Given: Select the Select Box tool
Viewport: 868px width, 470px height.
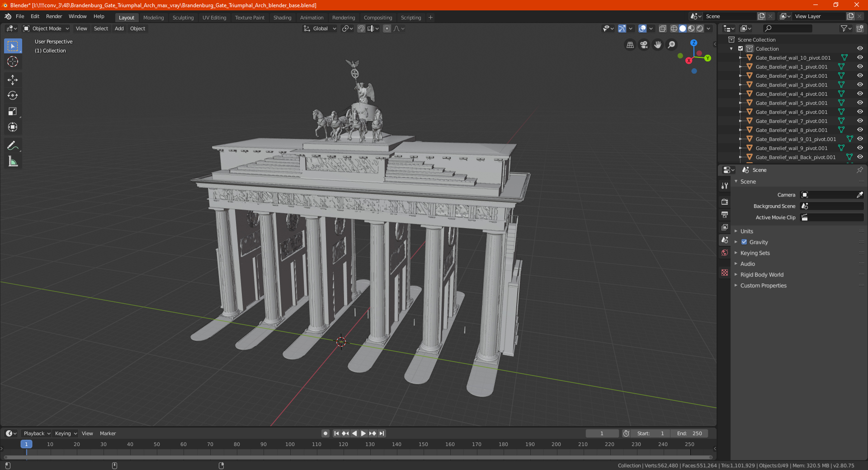Looking at the screenshot, I should [13, 46].
